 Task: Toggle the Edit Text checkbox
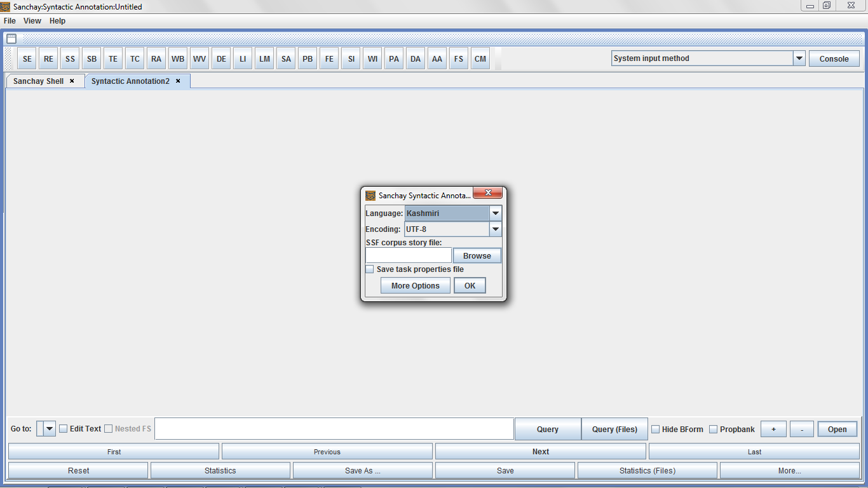coord(64,429)
